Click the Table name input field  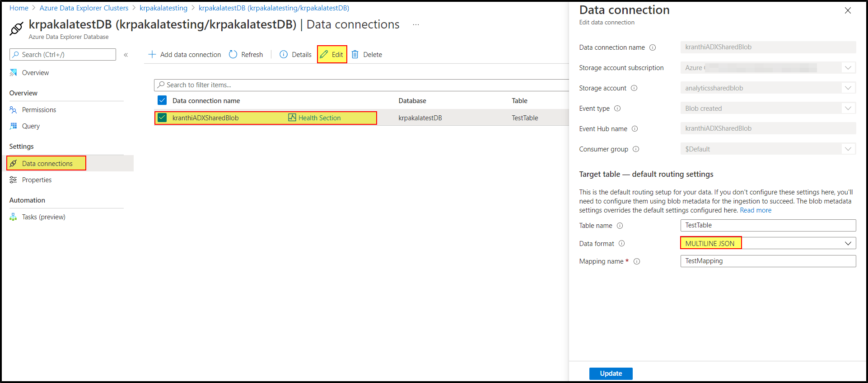768,225
